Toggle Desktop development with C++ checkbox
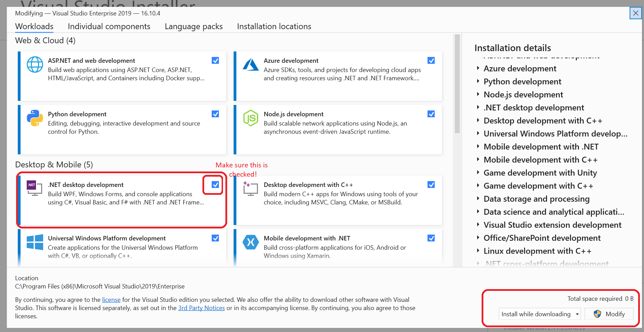 click(431, 185)
